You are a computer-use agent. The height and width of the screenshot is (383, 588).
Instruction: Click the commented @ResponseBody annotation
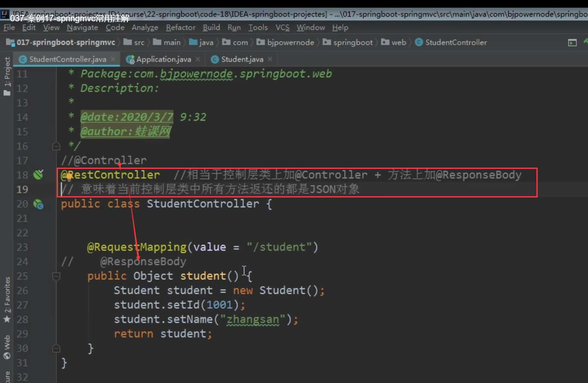point(143,261)
